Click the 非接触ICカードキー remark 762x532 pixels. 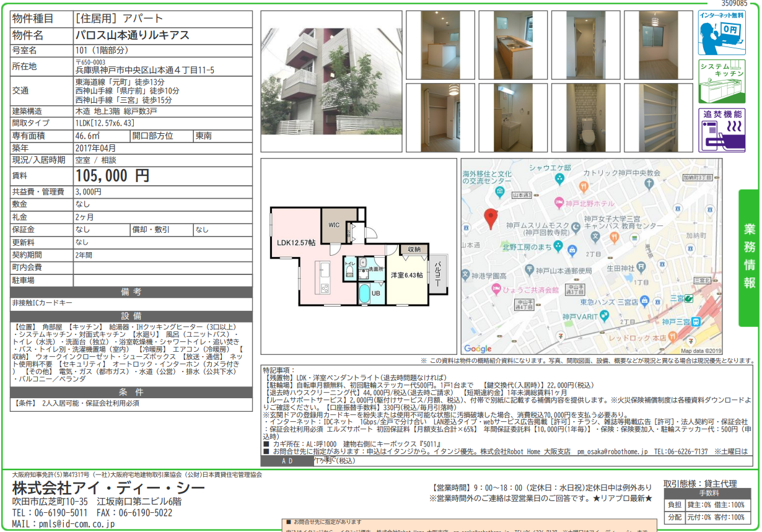42,303
